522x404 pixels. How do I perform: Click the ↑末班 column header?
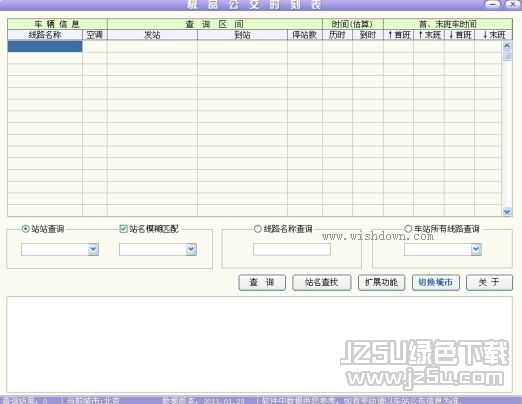pyautogui.click(x=429, y=35)
